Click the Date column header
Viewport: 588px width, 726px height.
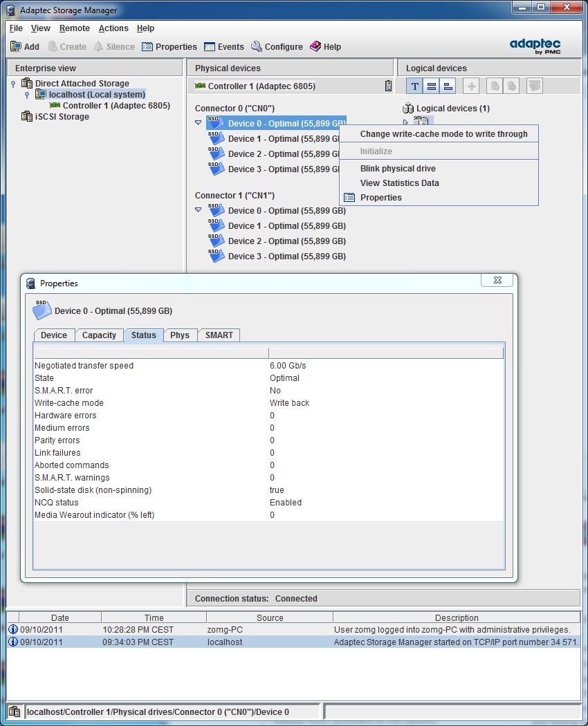pyautogui.click(x=59, y=617)
